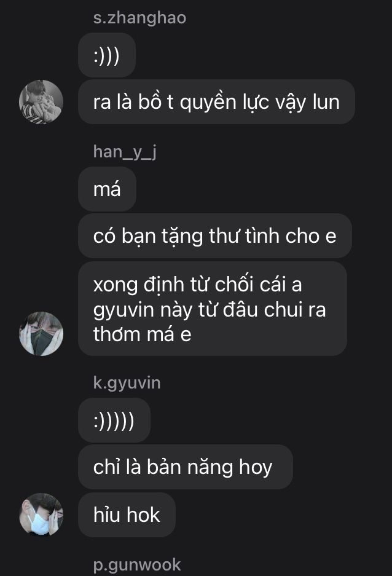Select the ":)))" message bubble
The image size is (392, 576).
(107, 55)
